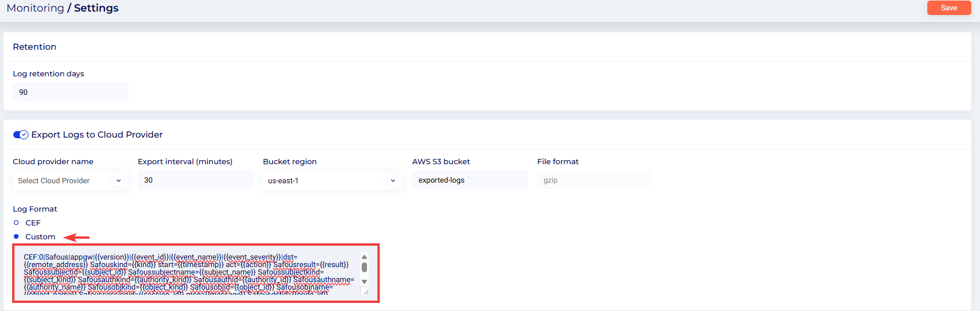Click the Retention section heading
The height and width of the screenshot is (311, 980).
click(x=35, y=47)
